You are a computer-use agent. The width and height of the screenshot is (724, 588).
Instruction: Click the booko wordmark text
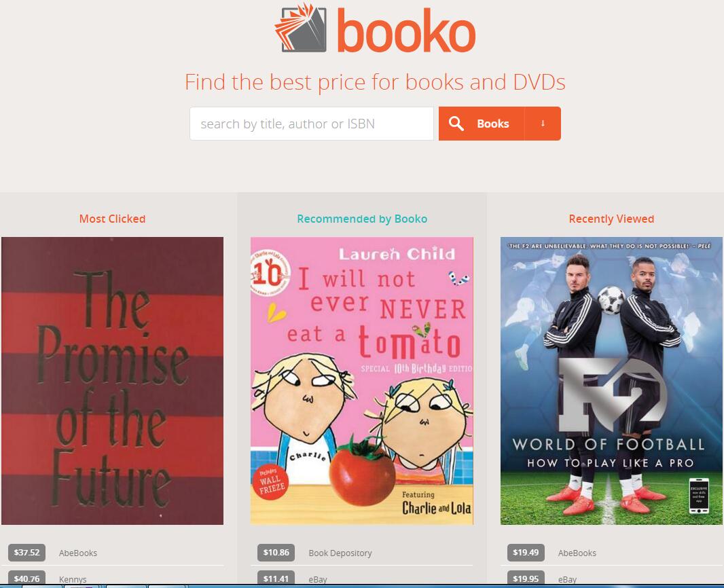pyautogui.click(x=406, y=31)
